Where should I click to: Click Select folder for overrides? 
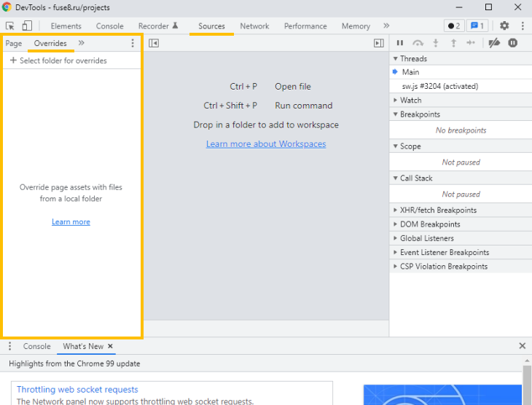58,60
